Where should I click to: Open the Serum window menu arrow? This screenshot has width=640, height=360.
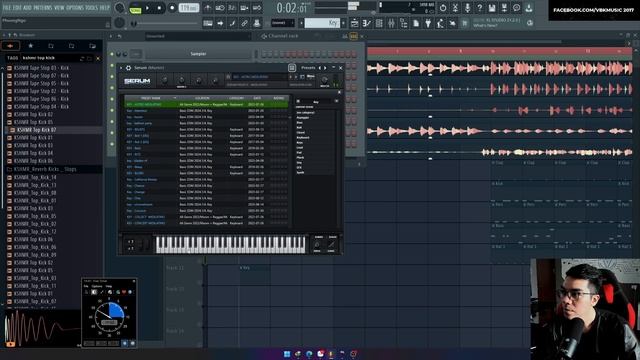[x=121, y=68]
